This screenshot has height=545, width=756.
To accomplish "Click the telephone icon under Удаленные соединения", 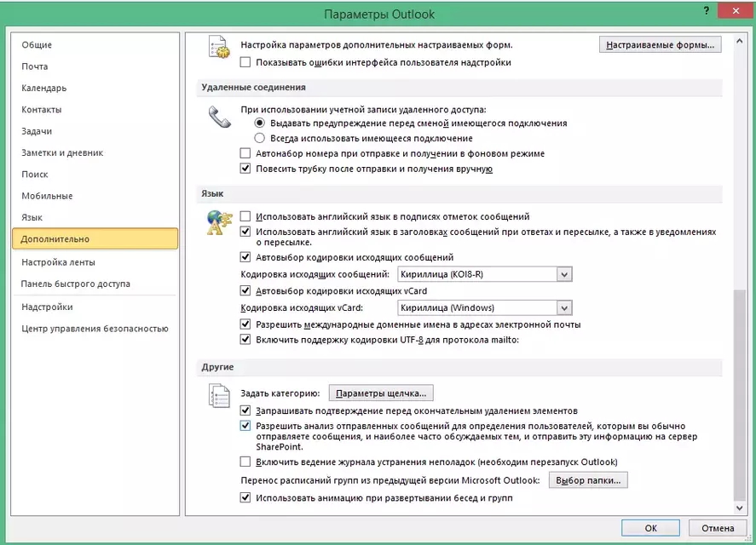I will [219, 118].
